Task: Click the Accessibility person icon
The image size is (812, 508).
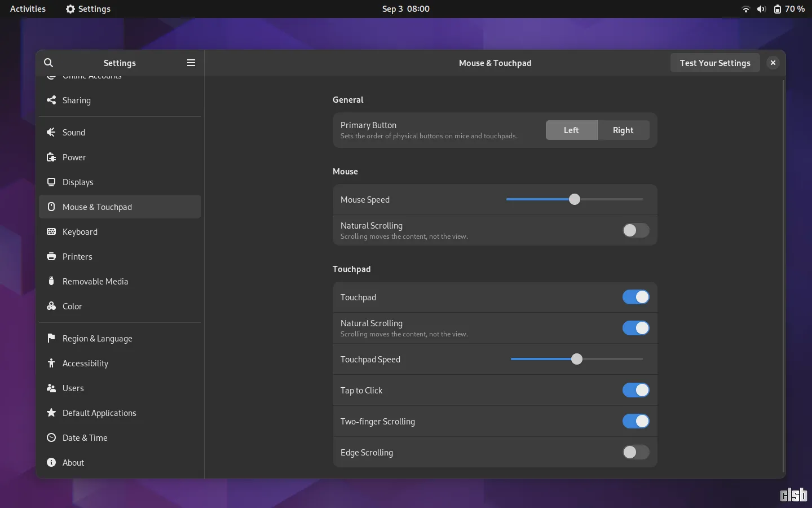Action: 51,363
